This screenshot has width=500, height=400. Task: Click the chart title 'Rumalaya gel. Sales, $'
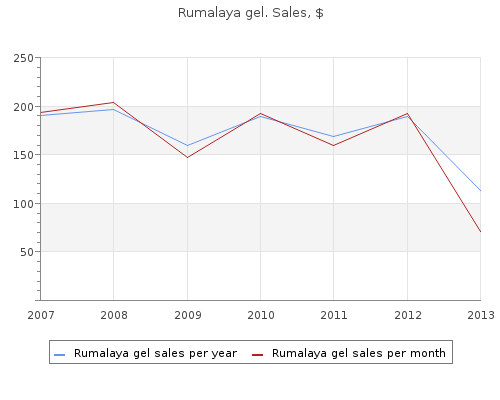pos(251,13)
